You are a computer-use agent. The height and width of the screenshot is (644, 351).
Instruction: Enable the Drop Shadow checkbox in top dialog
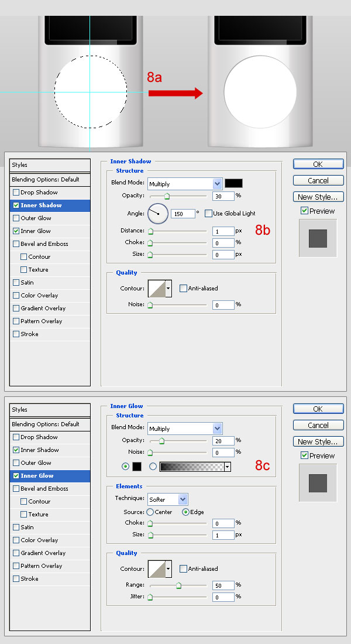pyautogui.click(x=16, y=193)
